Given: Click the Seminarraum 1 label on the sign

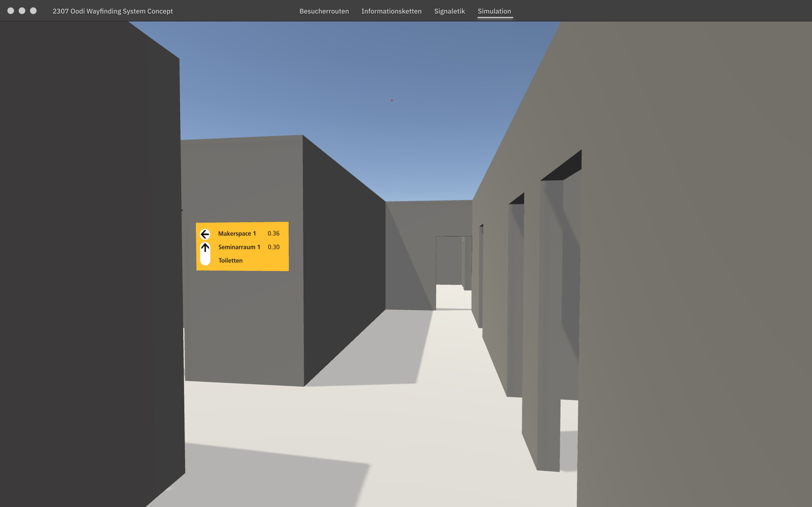Looking at the screenshot, I should (x=239, y=247).
